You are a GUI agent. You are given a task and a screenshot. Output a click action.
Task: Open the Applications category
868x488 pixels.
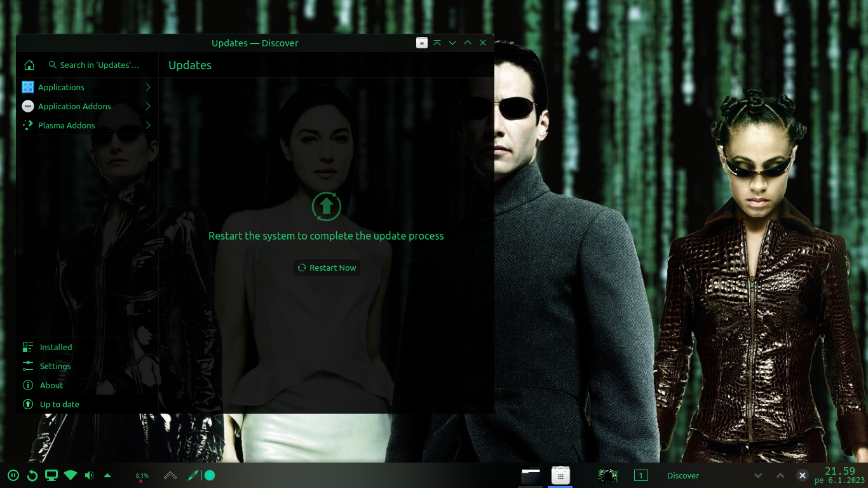click(87, 87)
